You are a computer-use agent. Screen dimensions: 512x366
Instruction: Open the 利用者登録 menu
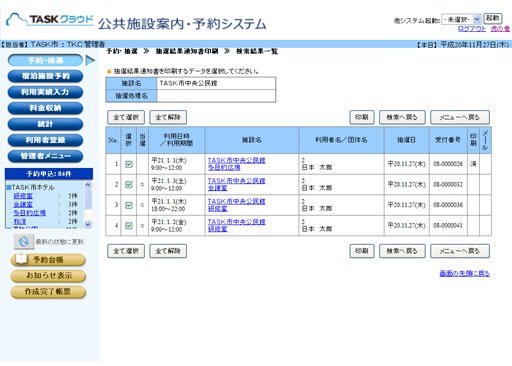[x=45, y=140]
